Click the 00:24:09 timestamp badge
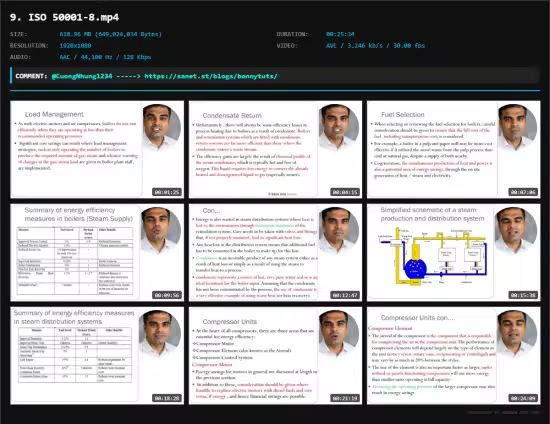550x424 pixels. click(x=523, y=398)
